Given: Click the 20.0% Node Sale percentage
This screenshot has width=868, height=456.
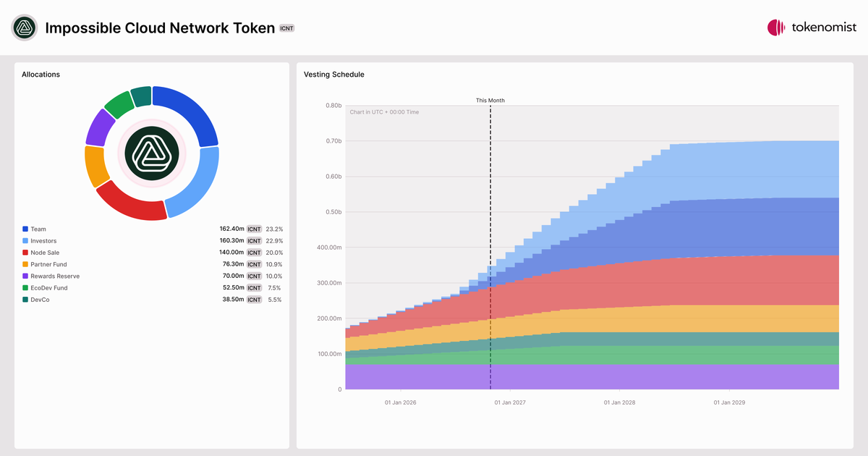Looking at the screenshot, I should click(274, 253).
